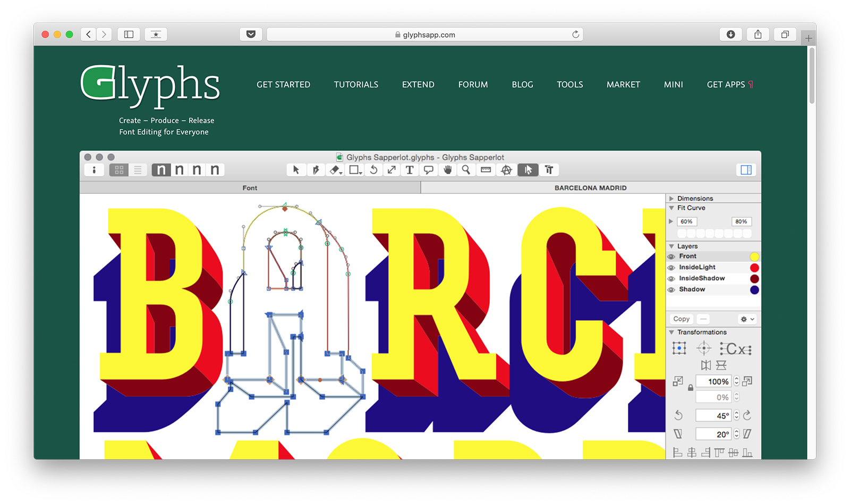Switch to the Text tool
The width and height of the screenshot is (850, 504).
410,170
